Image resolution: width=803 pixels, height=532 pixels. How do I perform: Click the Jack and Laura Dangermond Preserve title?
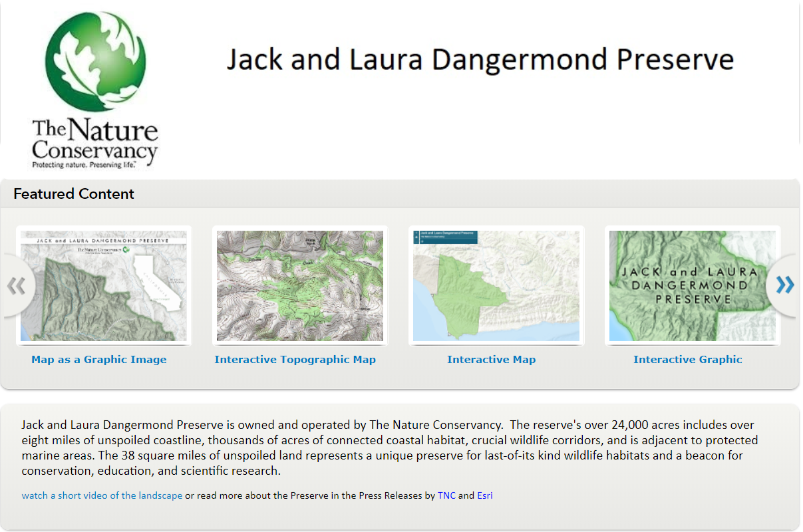coord(480,60)
